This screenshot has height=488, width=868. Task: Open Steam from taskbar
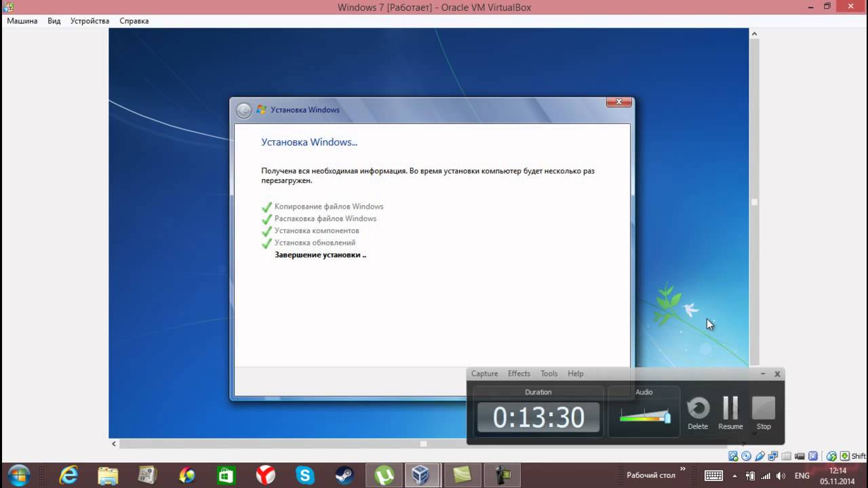coord(344,476)
